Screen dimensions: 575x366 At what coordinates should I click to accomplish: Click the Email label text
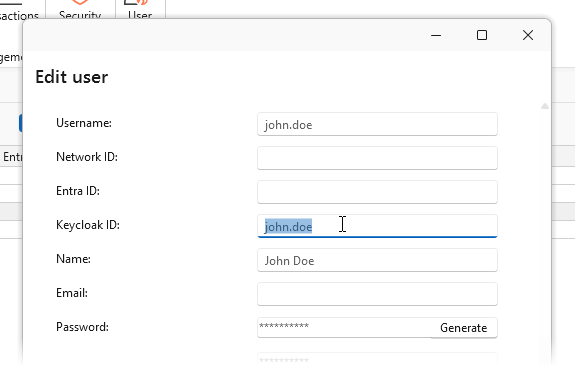(x=72, y=293)
